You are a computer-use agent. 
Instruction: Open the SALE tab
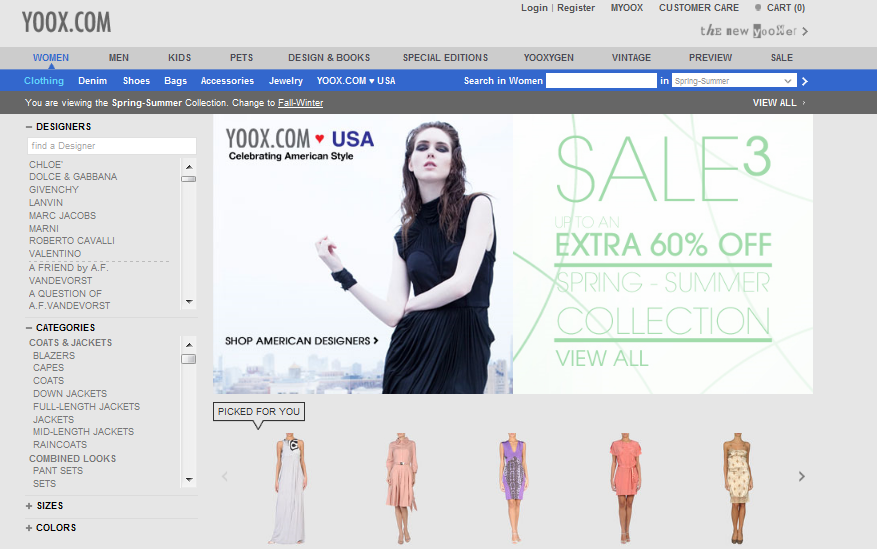click(x=782, y=58)
